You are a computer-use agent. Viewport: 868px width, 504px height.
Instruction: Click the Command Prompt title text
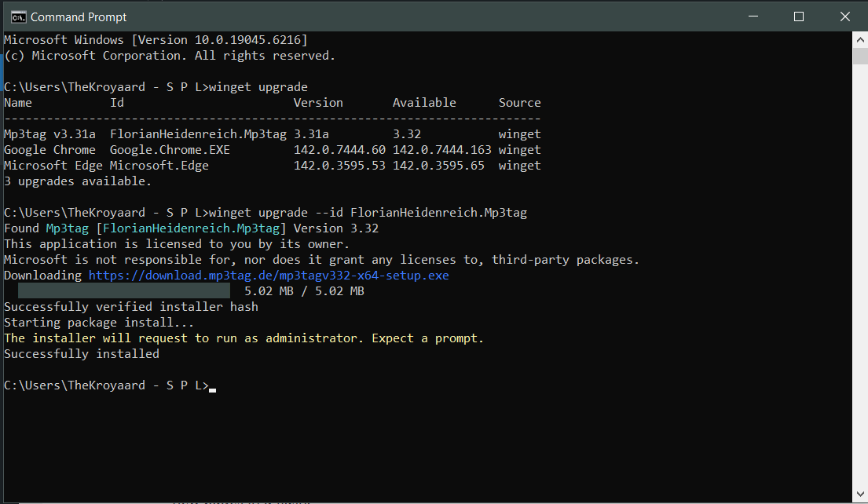[x=79, y=16]
